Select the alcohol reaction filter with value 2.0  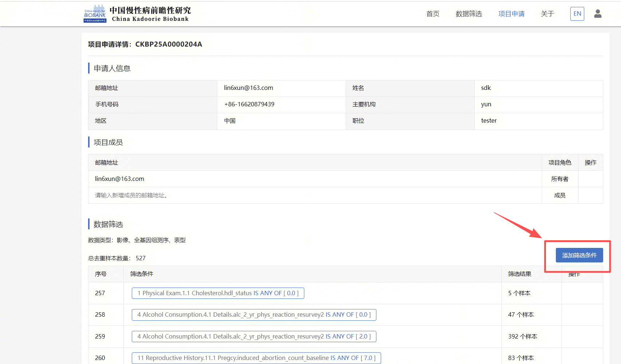[x=254, y=336]
